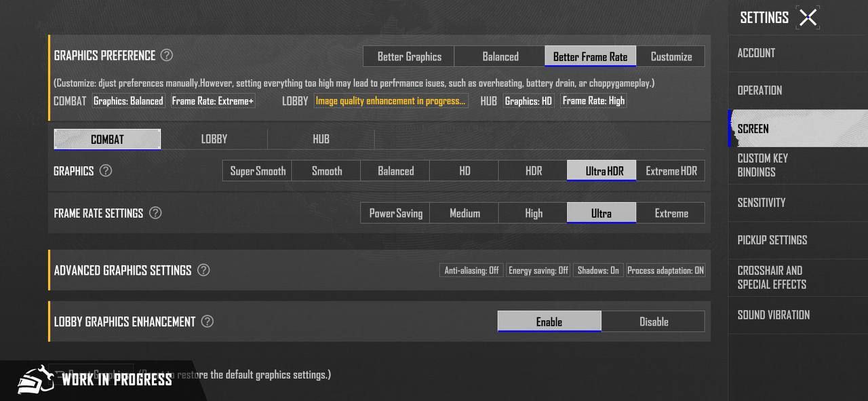Enable Lobby Graphics Enhancement
The image size is (868, 401).
[549, 322]
